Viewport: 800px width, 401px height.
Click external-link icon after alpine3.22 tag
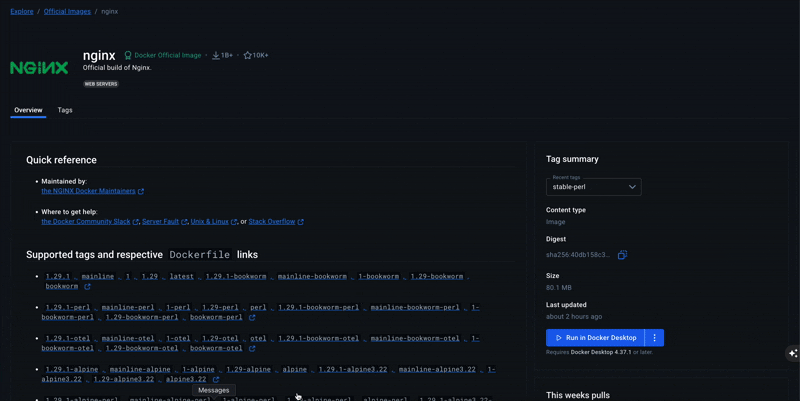pos(216,380)
